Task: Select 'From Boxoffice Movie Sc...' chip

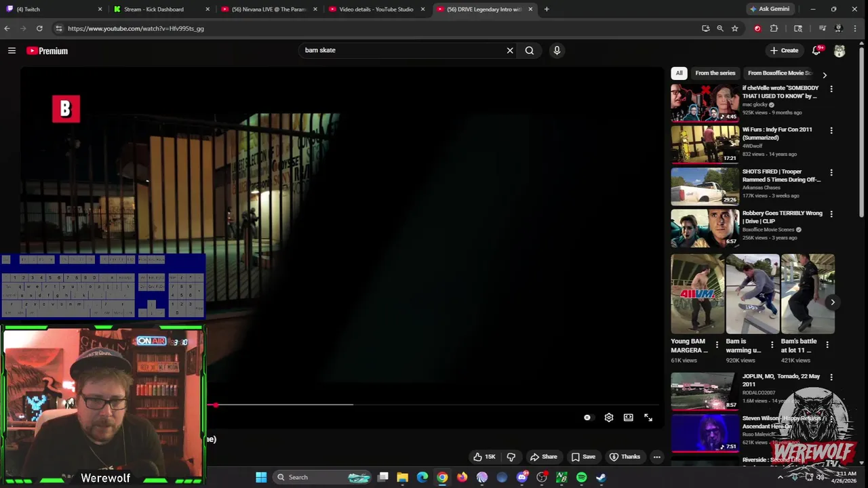Action: [x=780, y=73]
